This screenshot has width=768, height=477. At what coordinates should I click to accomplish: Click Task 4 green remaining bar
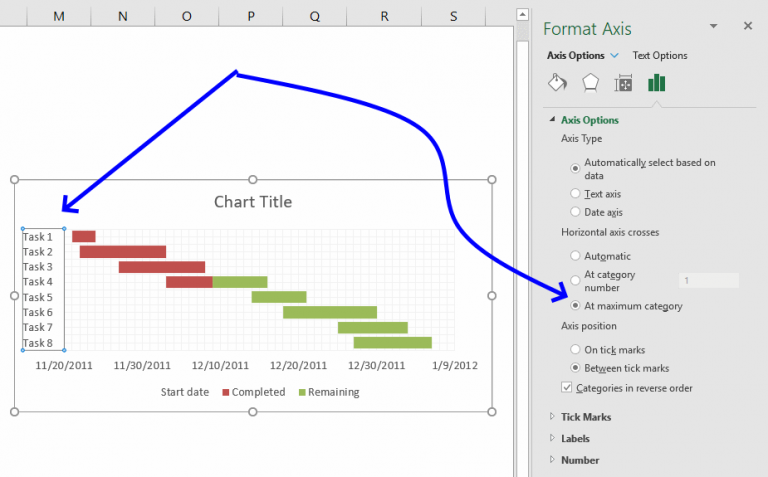tap(240, 282)
